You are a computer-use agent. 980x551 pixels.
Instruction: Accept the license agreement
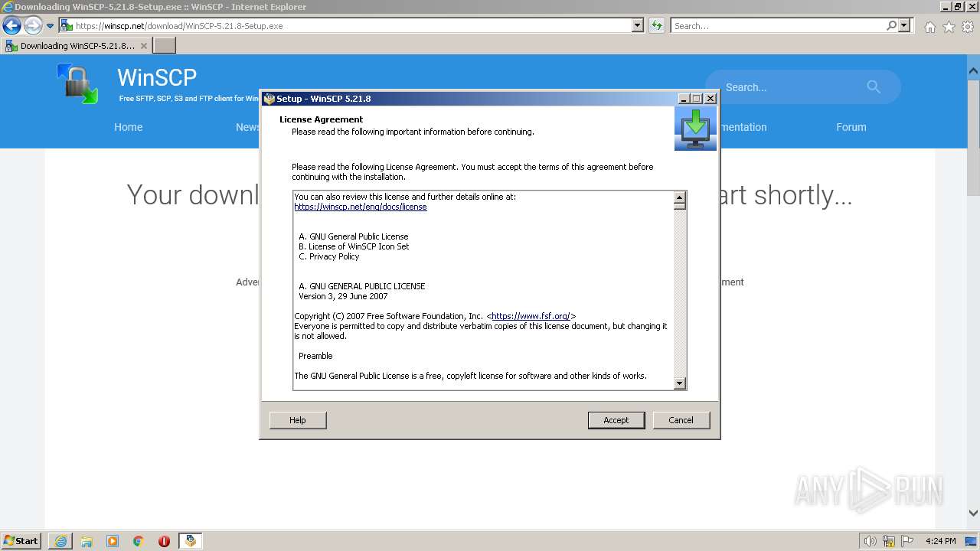[616, 420]
